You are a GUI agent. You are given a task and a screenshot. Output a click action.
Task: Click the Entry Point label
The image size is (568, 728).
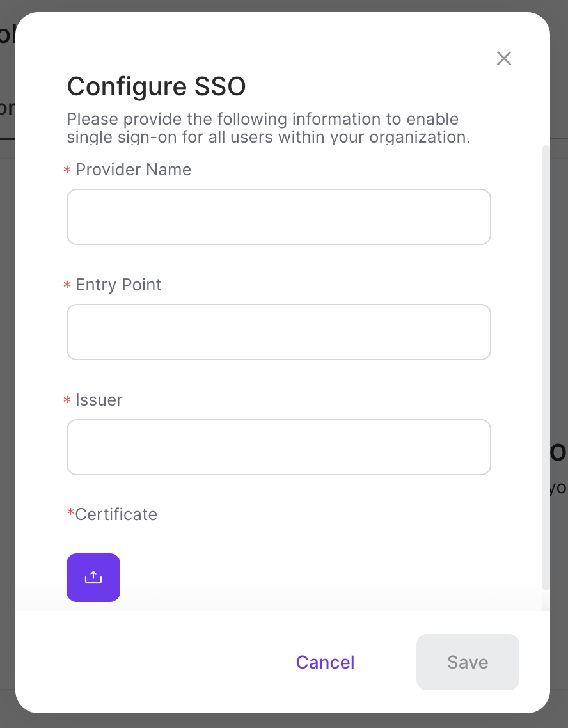tap(118, 285)
